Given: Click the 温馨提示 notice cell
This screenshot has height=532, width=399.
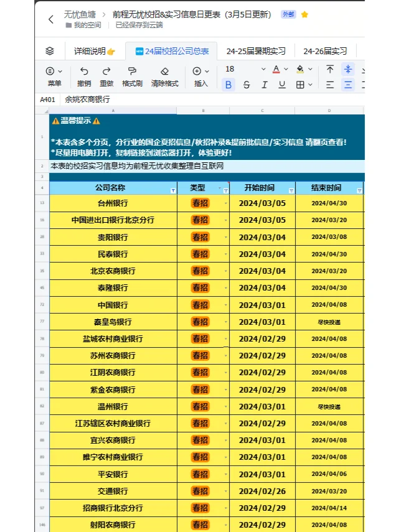Looking at the screenshot, I should coord(207,137).
